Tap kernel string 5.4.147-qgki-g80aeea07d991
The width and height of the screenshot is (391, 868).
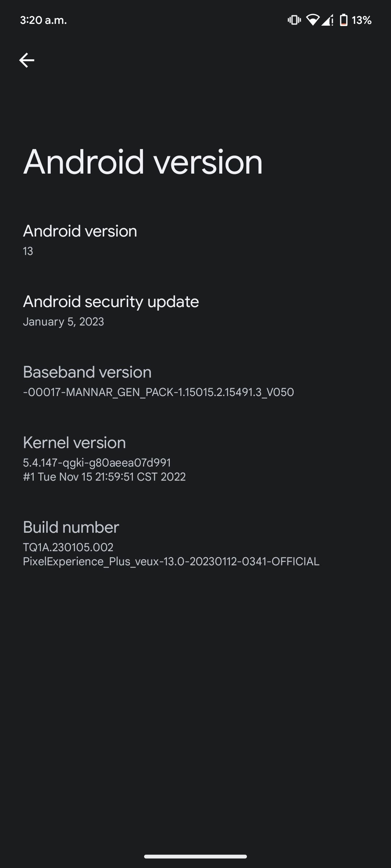pos(97,463)
